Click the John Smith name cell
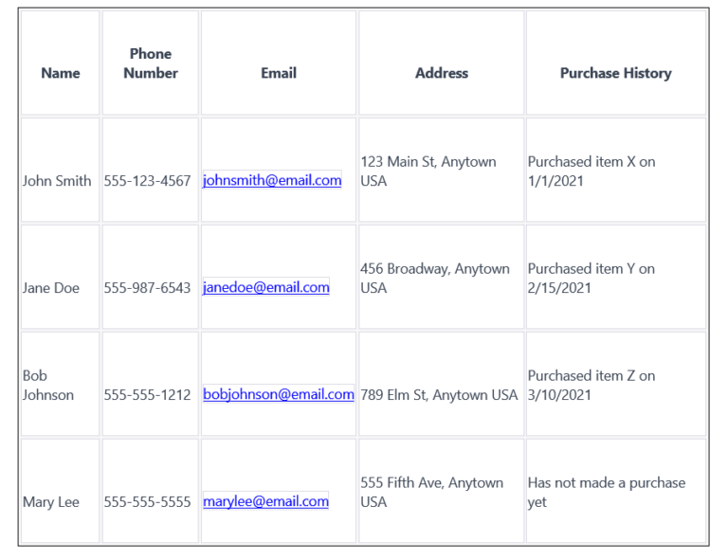The width and height of the screenshot is (728, 560). click(57, 181)
